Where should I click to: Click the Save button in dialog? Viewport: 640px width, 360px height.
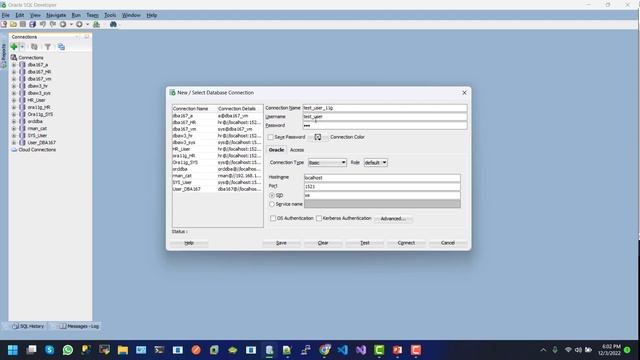[281, 243]
